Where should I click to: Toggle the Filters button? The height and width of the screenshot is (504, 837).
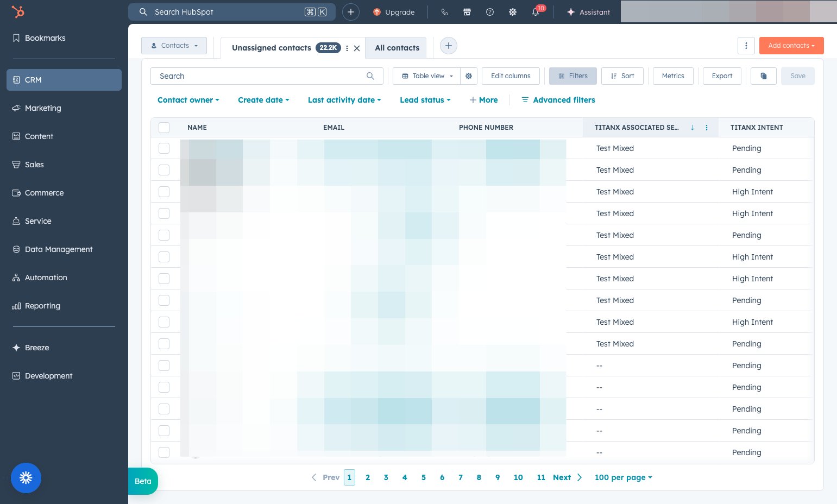(573, 76)
